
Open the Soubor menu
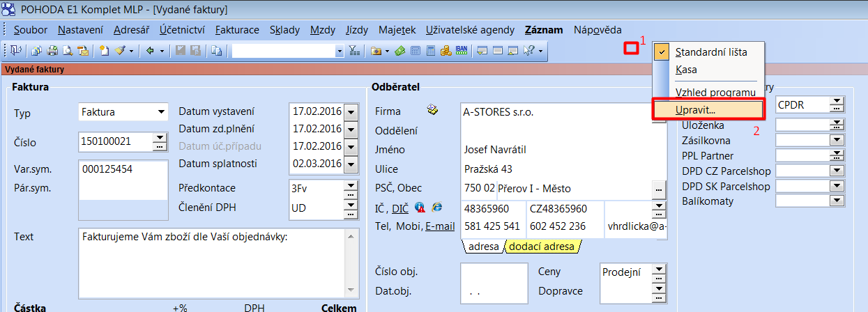click(x=30, y=30)
